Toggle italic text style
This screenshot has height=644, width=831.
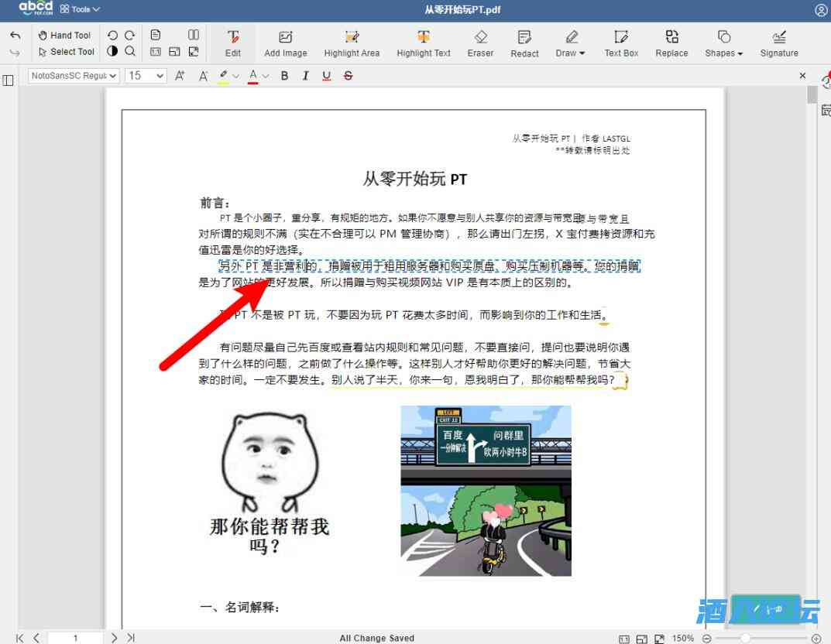[x=305, y=76]
